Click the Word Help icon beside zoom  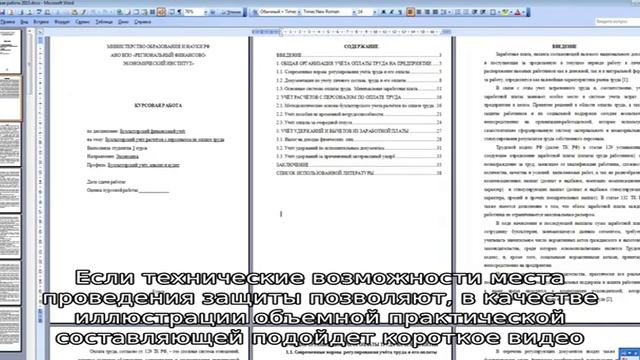click(x=213, y=12)
